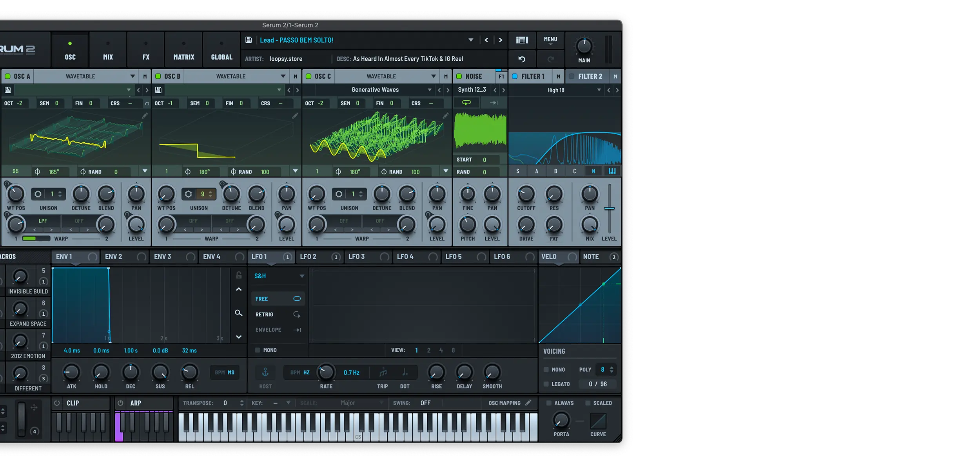
Task: Enable LFO triplet note icon
Action: 383,372
